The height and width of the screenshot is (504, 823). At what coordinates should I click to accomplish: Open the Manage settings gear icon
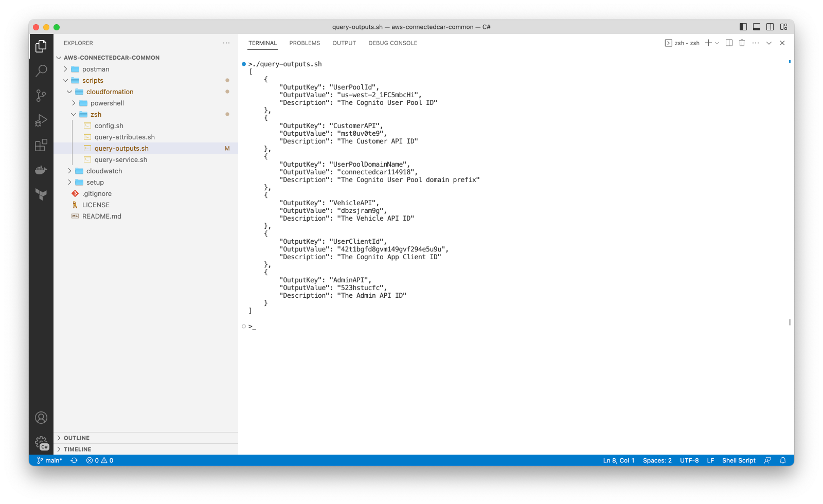pos(41,442)
